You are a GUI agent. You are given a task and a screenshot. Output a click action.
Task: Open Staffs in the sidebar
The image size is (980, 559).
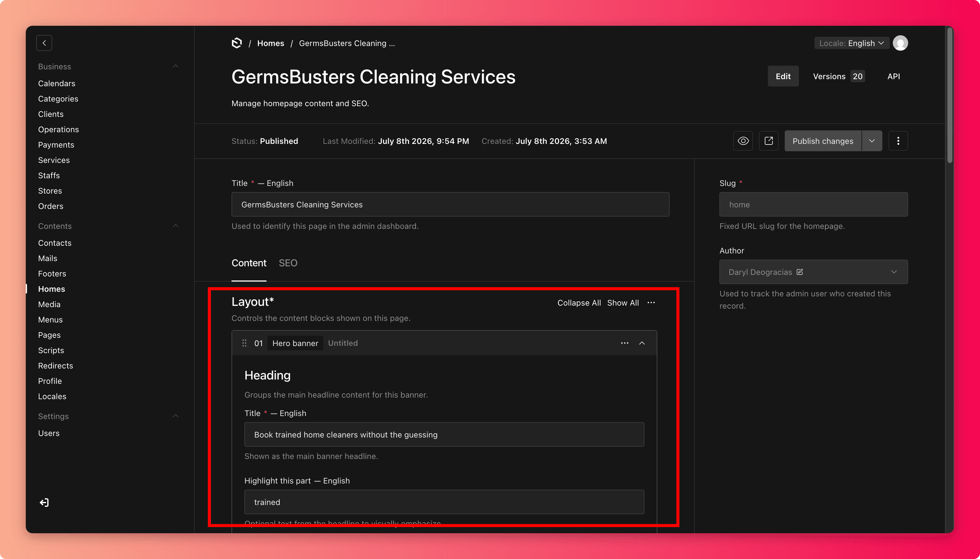49,175
